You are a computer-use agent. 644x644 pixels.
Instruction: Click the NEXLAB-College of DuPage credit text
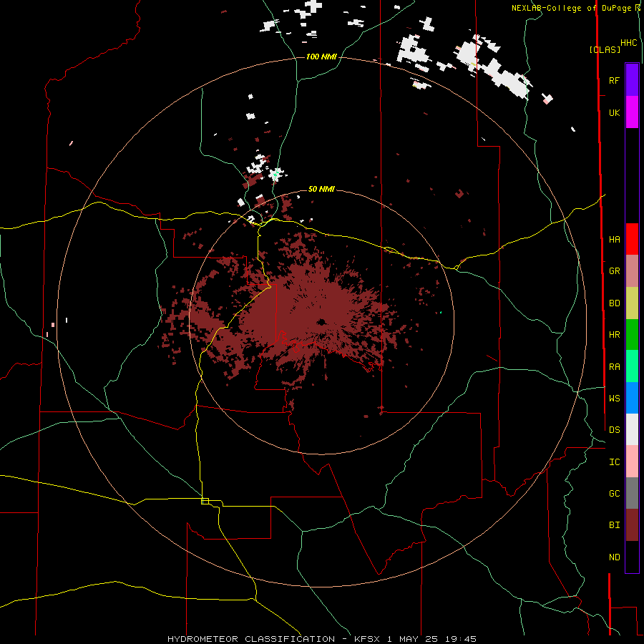pos(572,8)
